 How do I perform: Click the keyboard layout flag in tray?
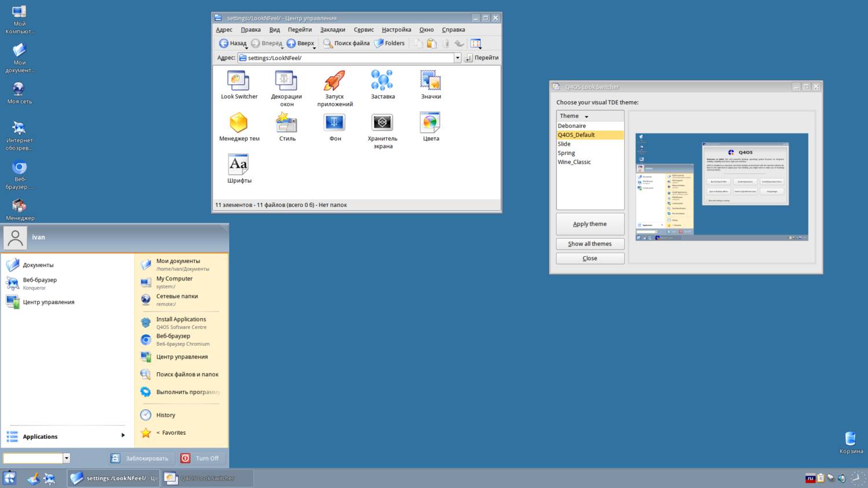click(x=810, y=478)
